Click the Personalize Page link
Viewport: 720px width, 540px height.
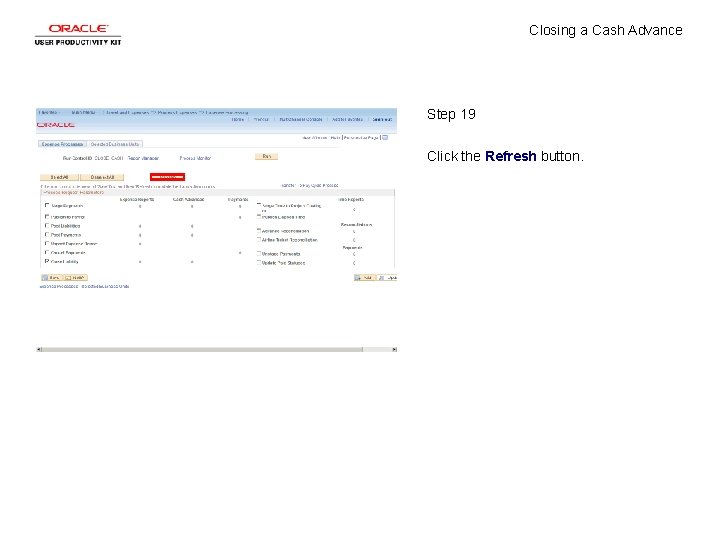point(361,137)
